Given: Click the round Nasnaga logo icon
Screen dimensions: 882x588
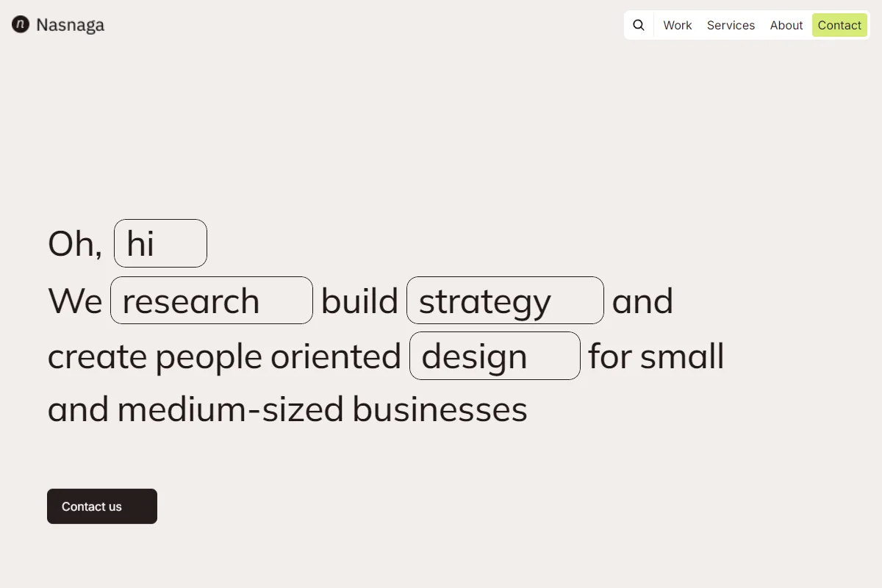Looking at the screenshot, I should tap(21, 25).
